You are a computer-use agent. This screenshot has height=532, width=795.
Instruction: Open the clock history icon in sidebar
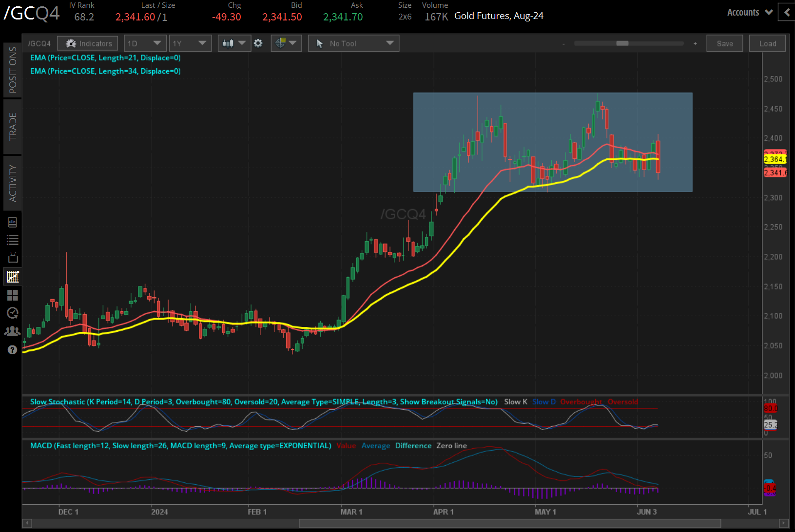pos(13,313)
